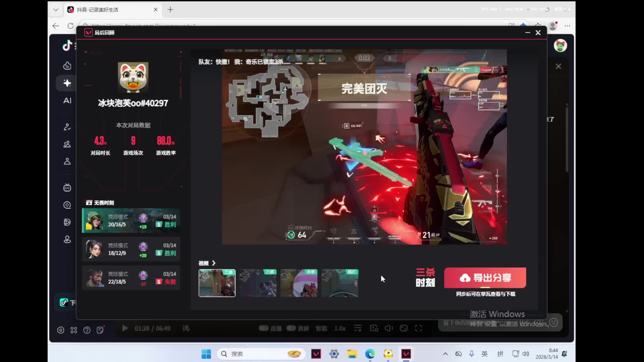Viewport: 644px width, 362px height.
Task: Click the Douyin logo in sidebar
Action: pyautogui.click(x=67, y=45)
